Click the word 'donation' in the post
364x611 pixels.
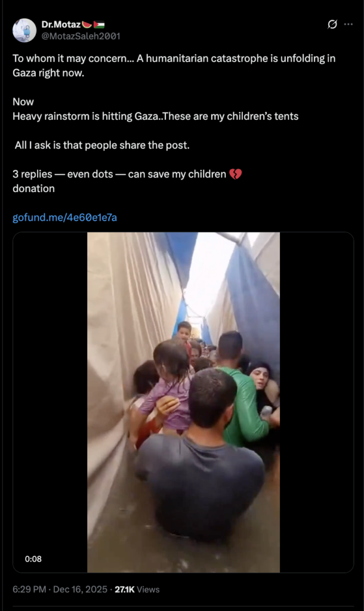click(33, 189)
